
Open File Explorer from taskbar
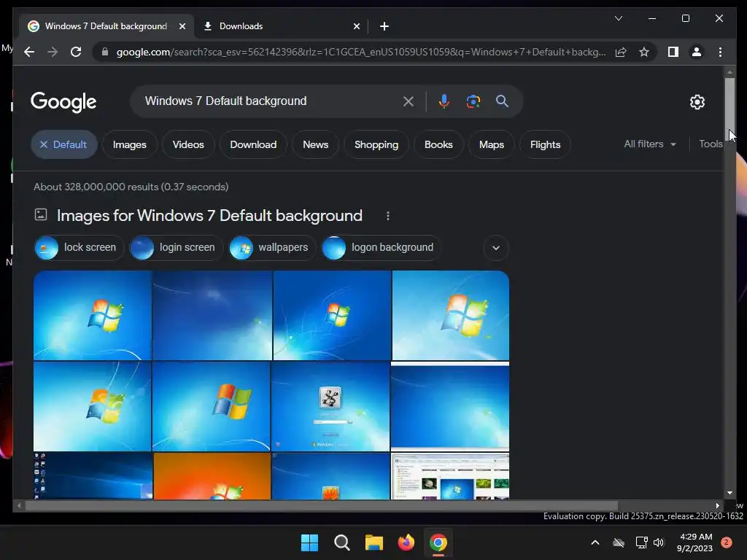tap(374, 542)
